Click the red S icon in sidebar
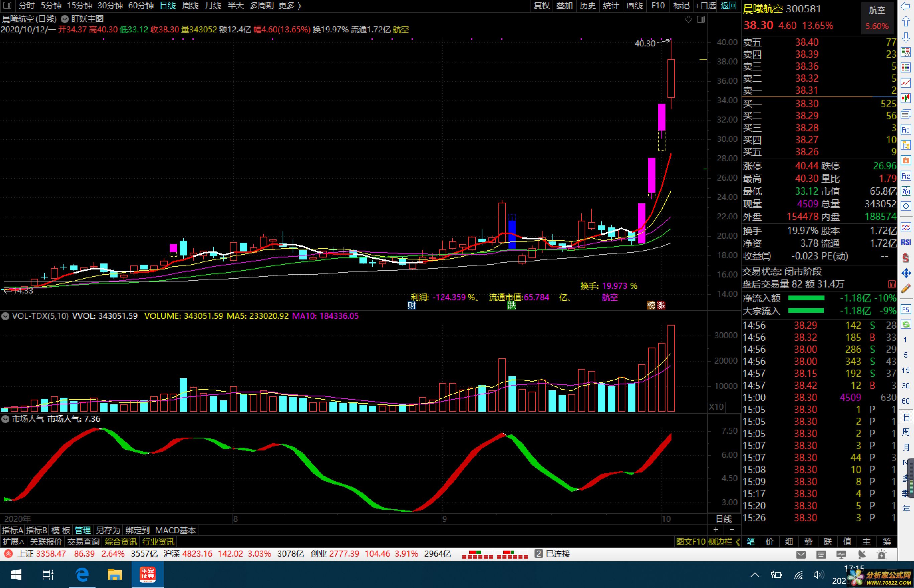The height and width of the screenshot is (588, 914). (x=906, y=258)
